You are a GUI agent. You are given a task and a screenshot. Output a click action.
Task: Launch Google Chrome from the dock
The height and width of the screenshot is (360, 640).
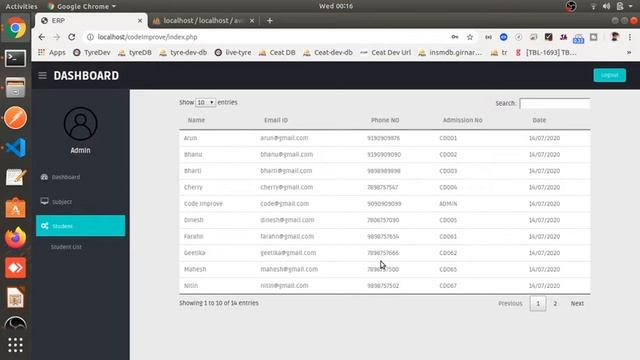16,28
